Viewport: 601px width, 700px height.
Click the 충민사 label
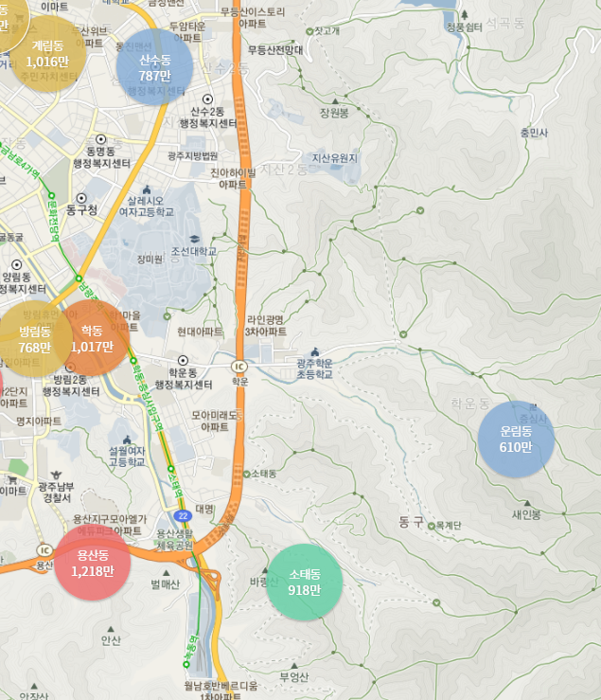[x=534, y=133]
